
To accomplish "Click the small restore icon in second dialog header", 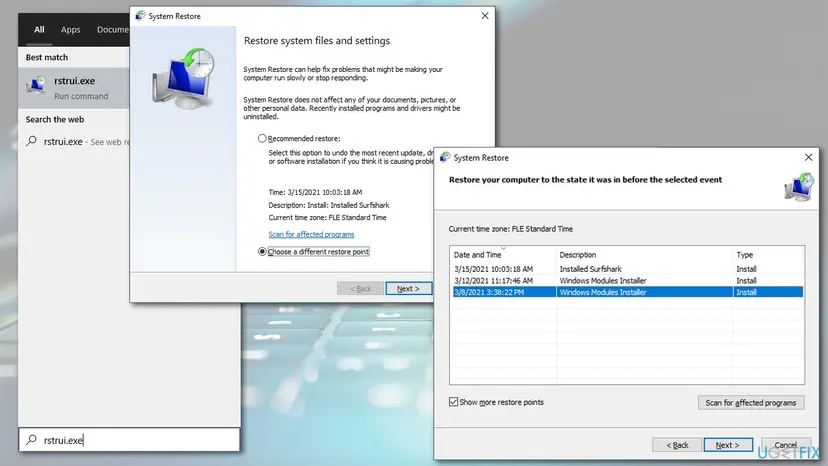I will [799, 187].
